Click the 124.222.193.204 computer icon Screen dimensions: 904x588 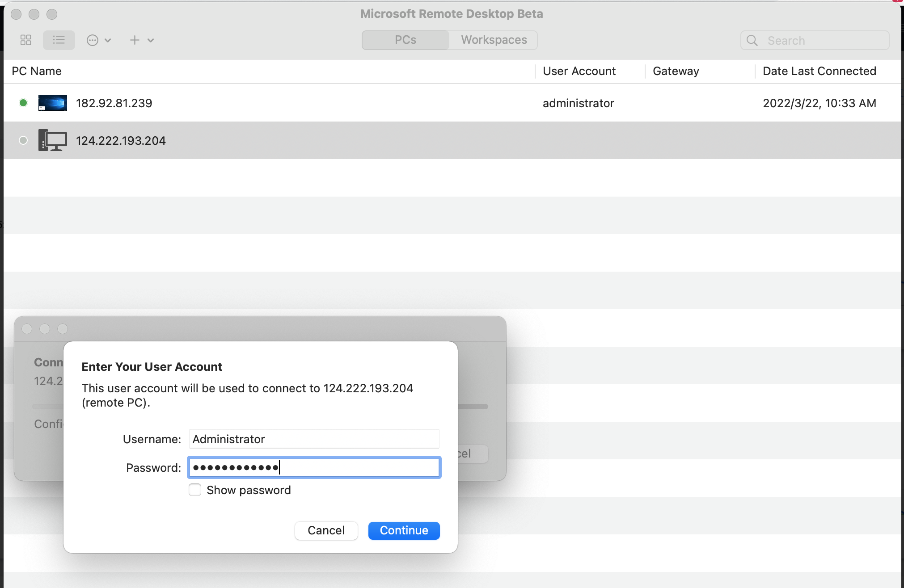tap(53, 140)
